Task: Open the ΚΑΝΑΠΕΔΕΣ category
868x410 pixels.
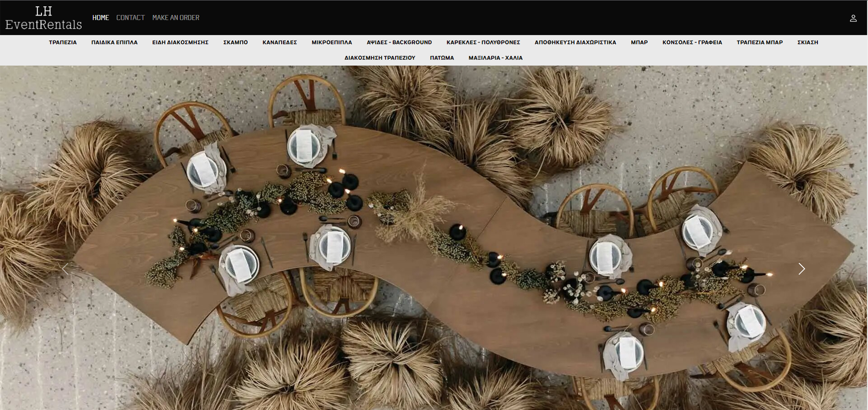Action: [x=280, y=42]
